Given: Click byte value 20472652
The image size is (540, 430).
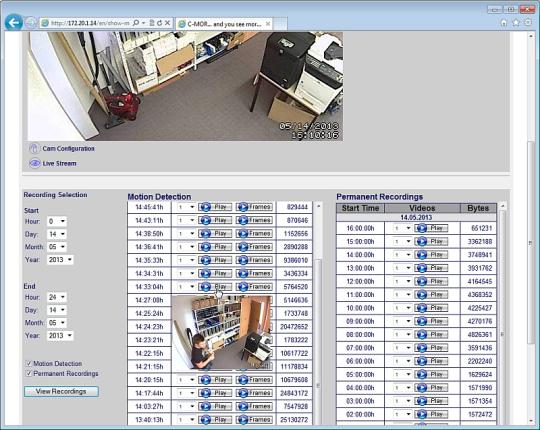Looking at the screenshot, I should (x=294, y=326).
